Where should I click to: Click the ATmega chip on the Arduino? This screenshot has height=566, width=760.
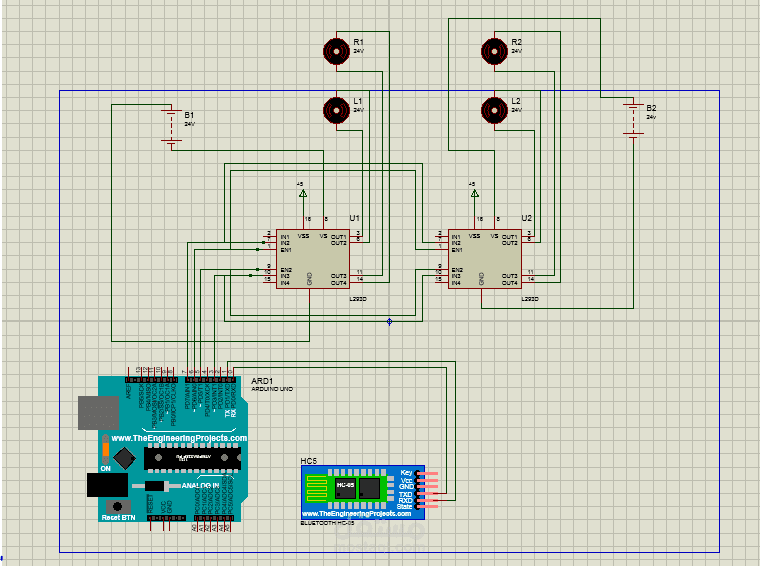(192, 457)
